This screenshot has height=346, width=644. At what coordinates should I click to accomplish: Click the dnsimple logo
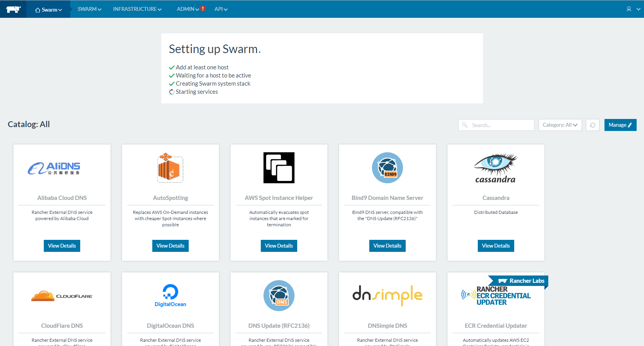(x=387, y=296)
